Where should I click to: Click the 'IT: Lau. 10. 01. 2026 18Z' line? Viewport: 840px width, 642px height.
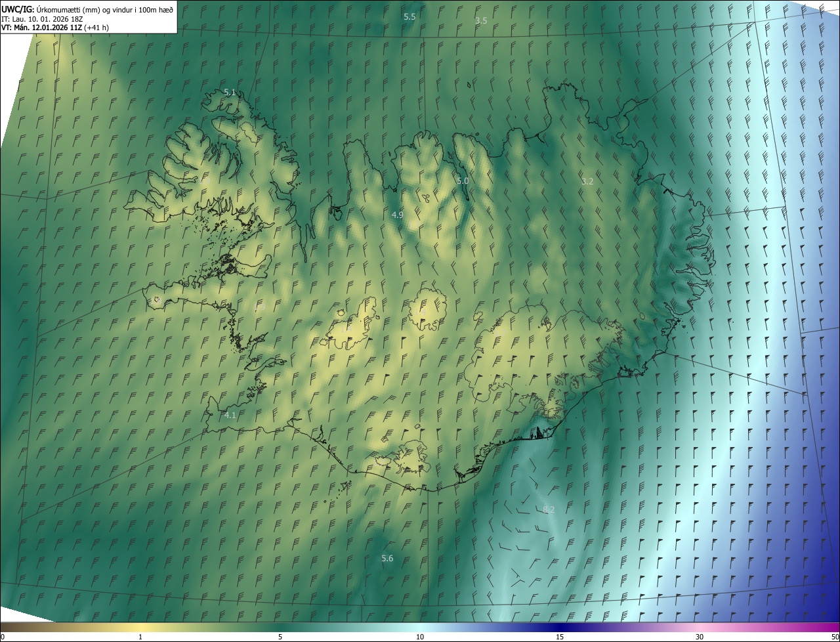coord(42,18)
